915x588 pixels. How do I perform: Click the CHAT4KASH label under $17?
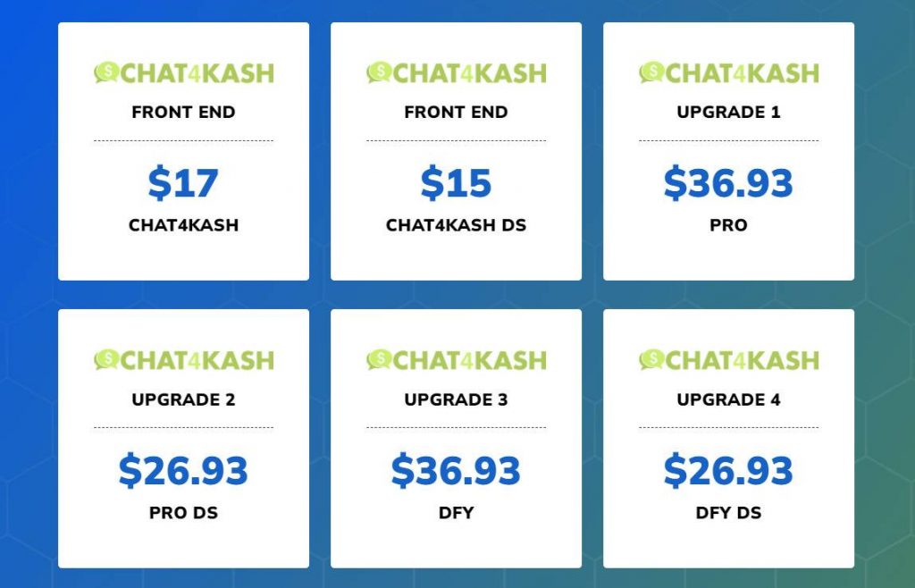click(x=184, y=225)
